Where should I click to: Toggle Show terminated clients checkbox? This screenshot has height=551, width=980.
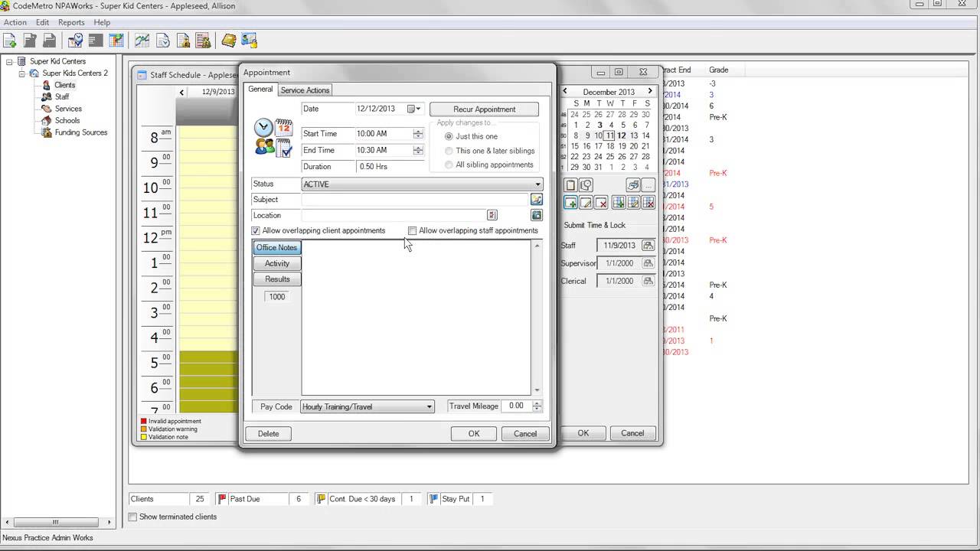click(132, 517)
